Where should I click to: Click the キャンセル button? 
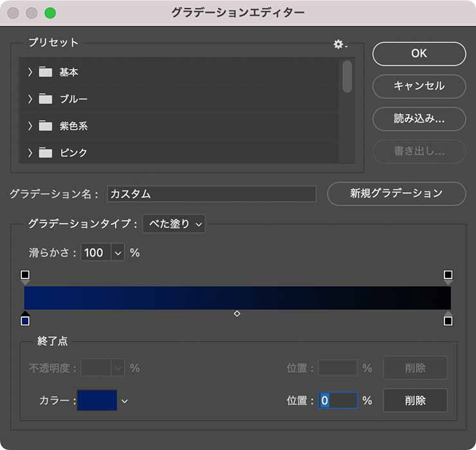[419, 86]
